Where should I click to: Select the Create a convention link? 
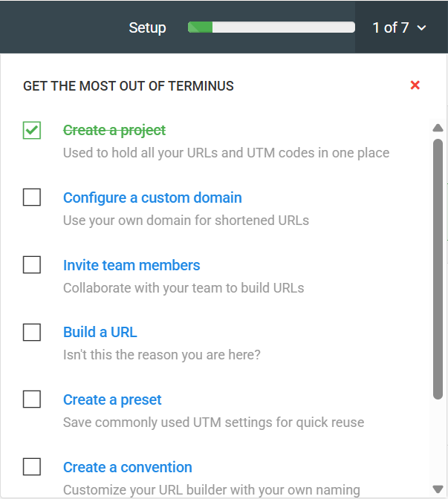tap(128, 467)
